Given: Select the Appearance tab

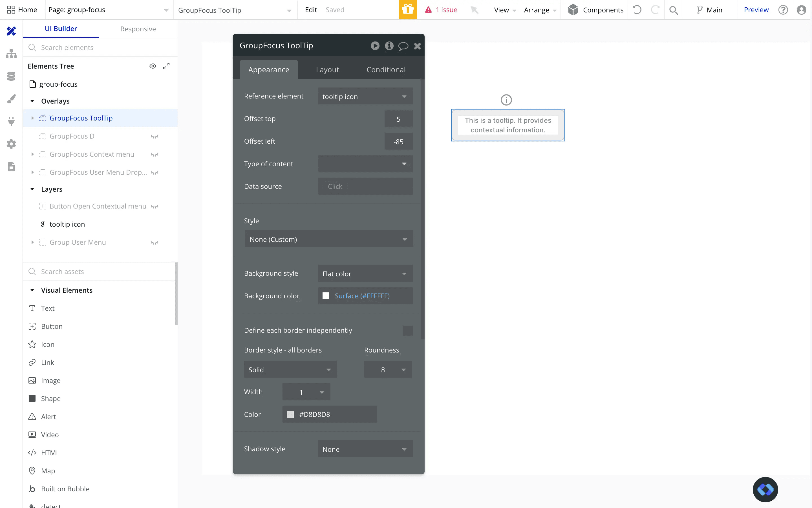Looking at the screenshot, I should tap(269, 69).
